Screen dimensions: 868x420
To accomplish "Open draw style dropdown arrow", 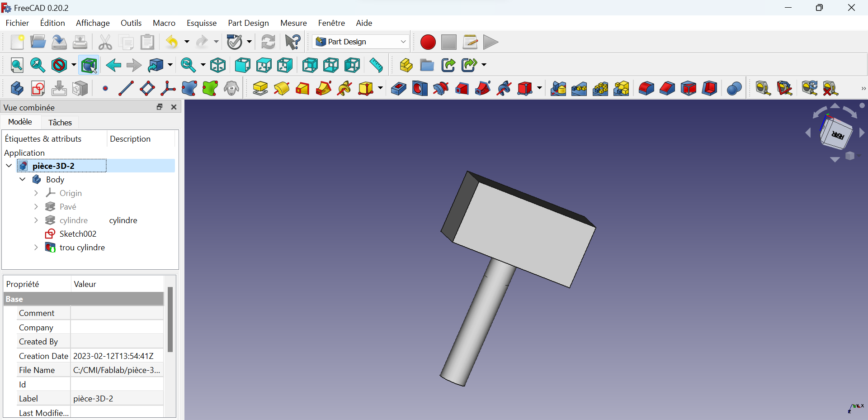I will 73,66.
